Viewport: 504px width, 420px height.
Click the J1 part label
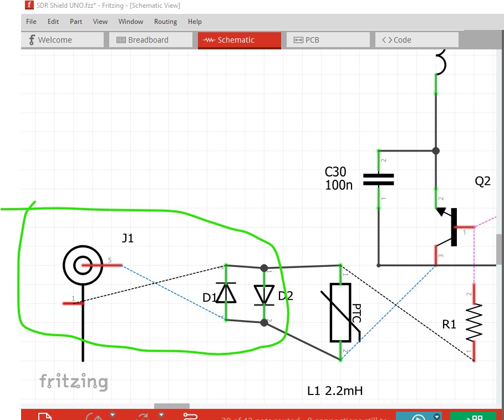[128, 238]
